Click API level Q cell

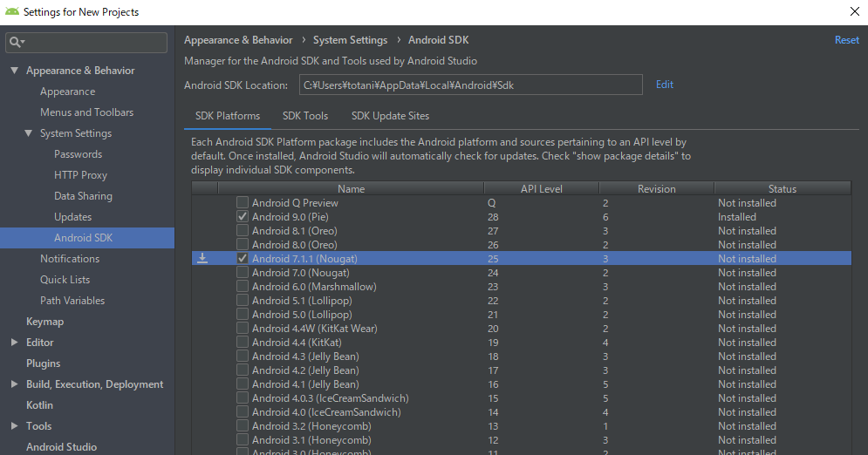click(491, 203)
